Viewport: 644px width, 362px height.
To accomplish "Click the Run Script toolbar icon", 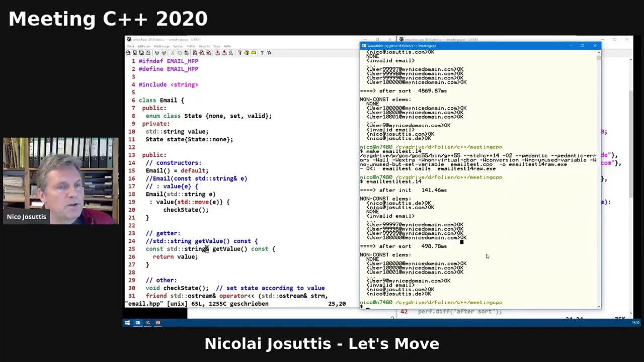I will 231,53.
